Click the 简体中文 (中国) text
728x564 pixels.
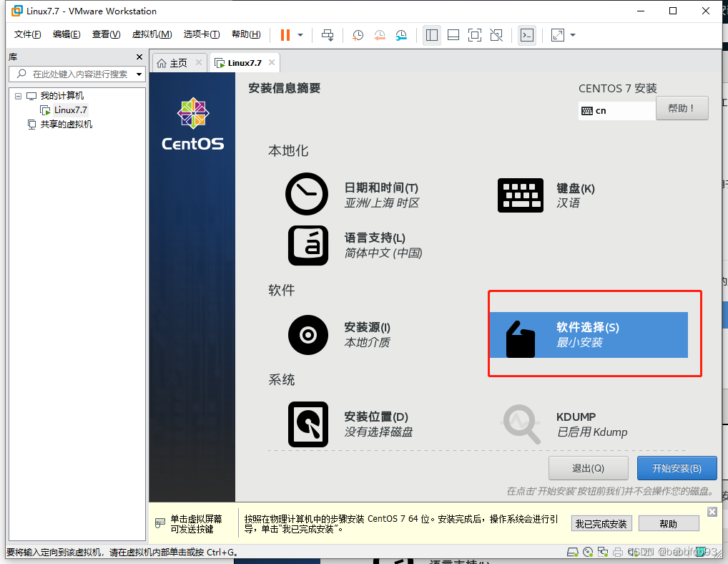coord(383,253)
